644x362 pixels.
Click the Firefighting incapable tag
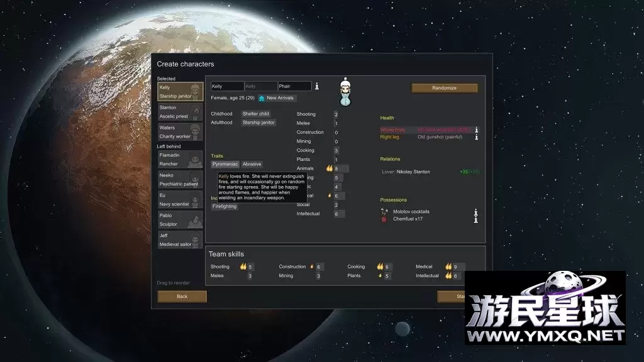[225, 206]
